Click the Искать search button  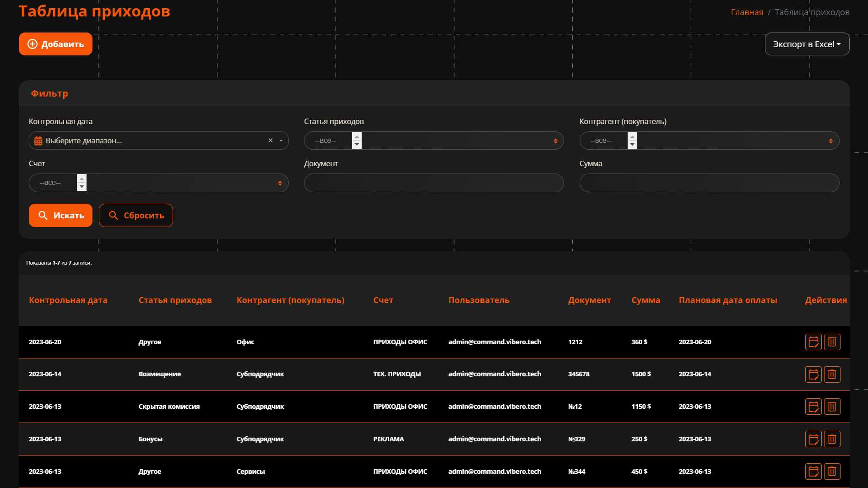click(60, 215)
